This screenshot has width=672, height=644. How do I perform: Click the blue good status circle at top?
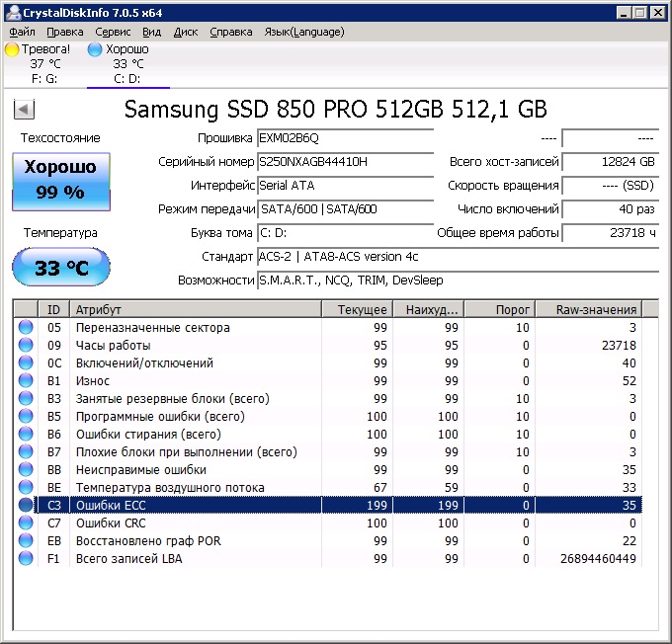[x=95, y=49]
